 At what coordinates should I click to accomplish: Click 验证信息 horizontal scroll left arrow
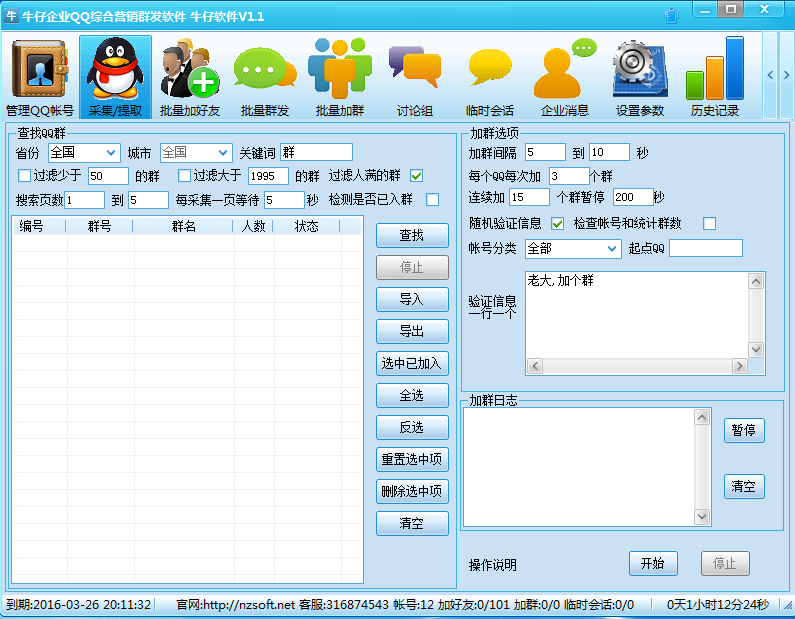535,366
